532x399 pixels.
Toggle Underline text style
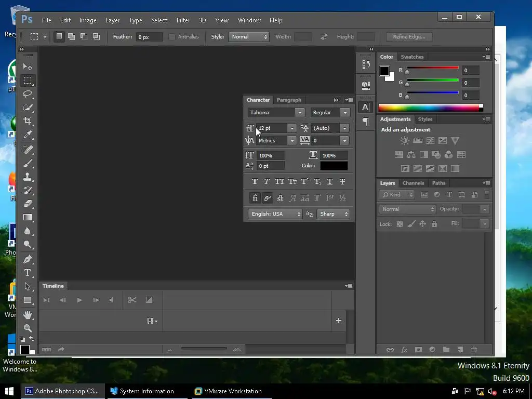(329, 181)
